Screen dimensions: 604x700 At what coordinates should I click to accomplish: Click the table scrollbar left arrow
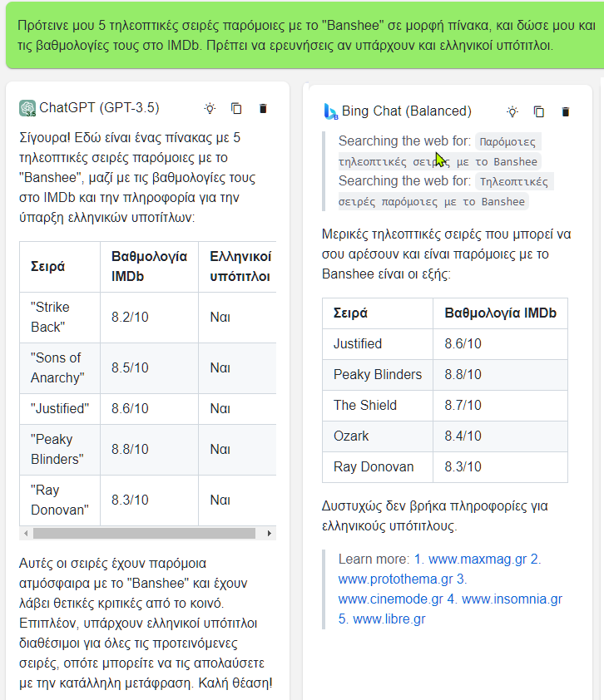(26, 534)
